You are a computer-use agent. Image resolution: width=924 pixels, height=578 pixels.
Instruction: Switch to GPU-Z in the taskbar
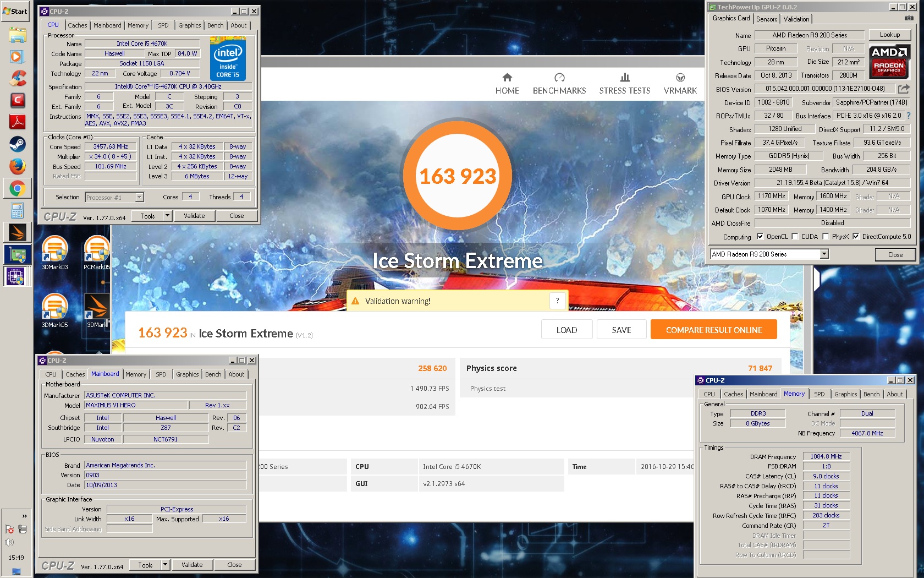[x=17, y=255]
